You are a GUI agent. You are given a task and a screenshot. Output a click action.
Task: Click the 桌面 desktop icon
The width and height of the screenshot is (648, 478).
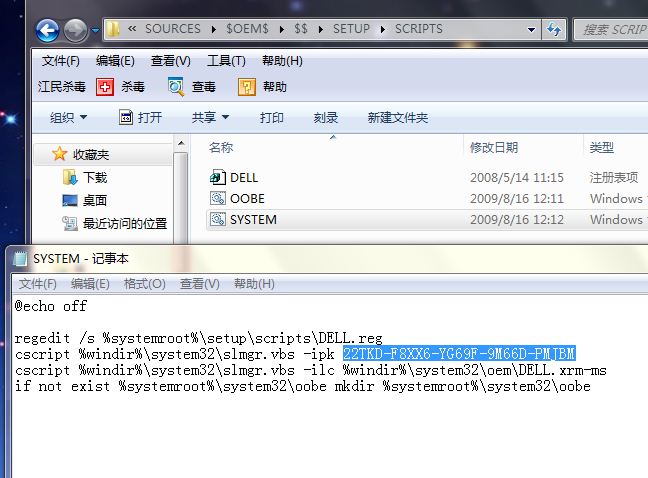click(x=70, y=200)
